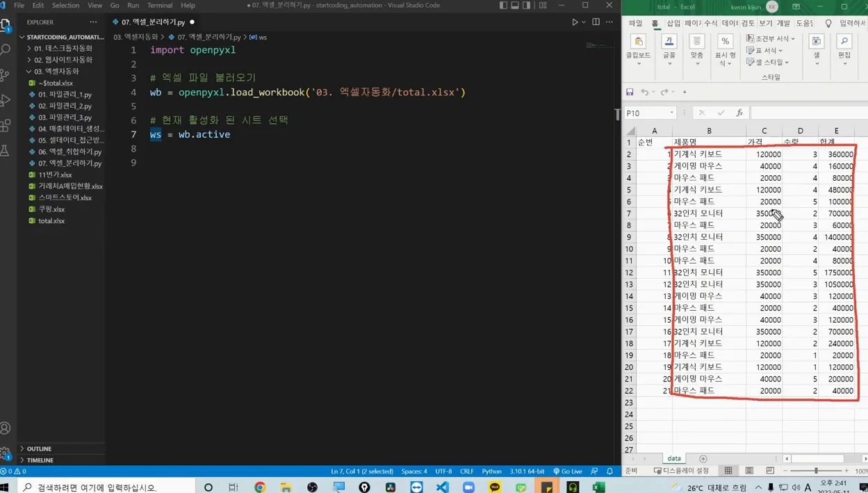Viewport: 868px width, 493px height.
Task: Open the 맞춤 alignment group in Excel
Action: coord(697,50)
